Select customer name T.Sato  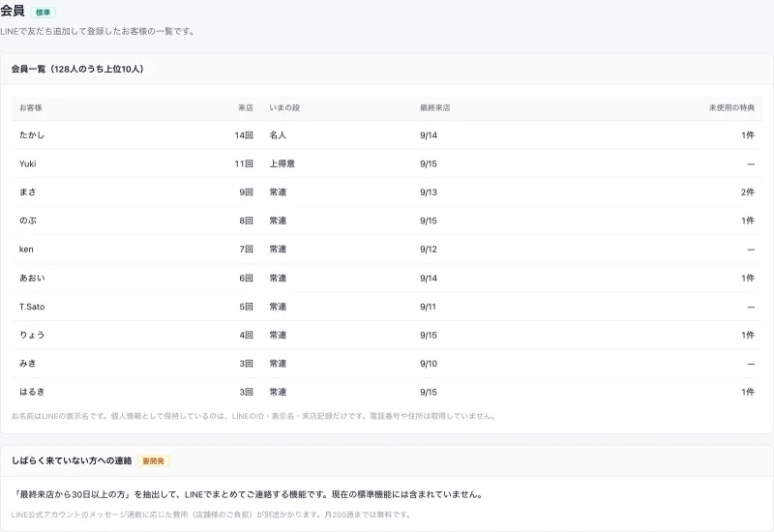coord(32,307)
